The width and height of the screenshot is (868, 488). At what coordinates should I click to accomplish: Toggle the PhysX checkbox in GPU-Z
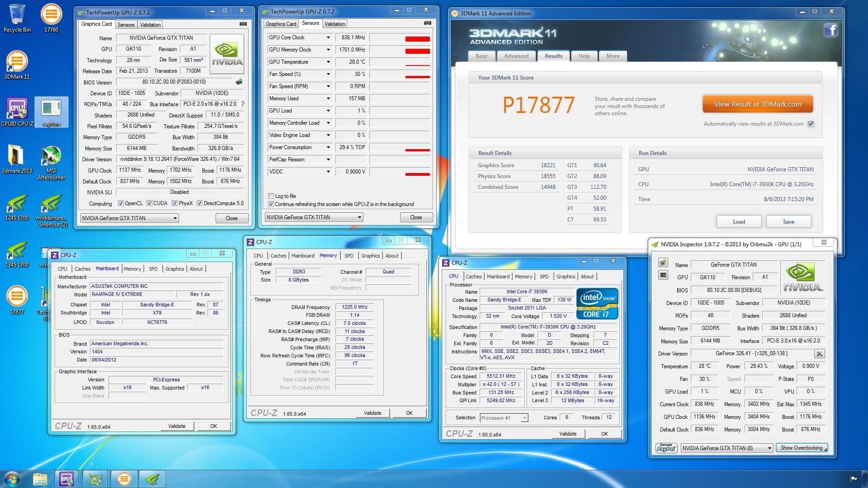pos(175,203)
